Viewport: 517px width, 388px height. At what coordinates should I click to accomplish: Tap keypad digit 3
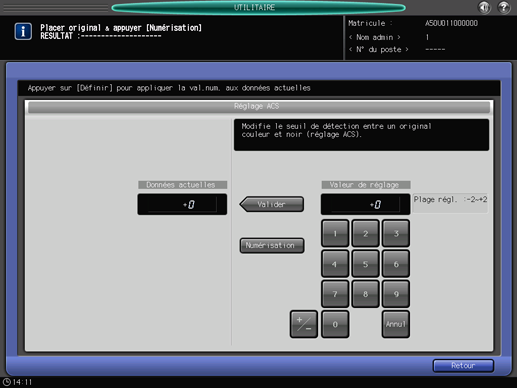396,233
